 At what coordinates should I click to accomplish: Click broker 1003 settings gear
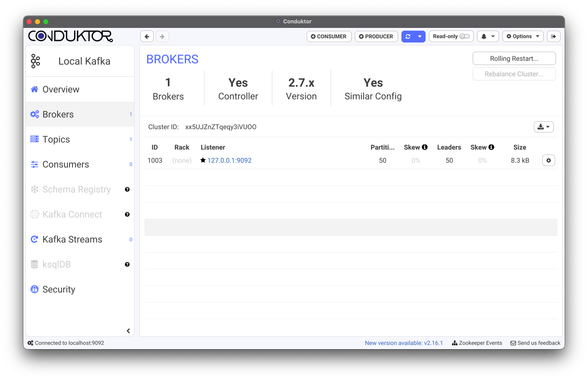pyautogui.click(x=549, y=160)
